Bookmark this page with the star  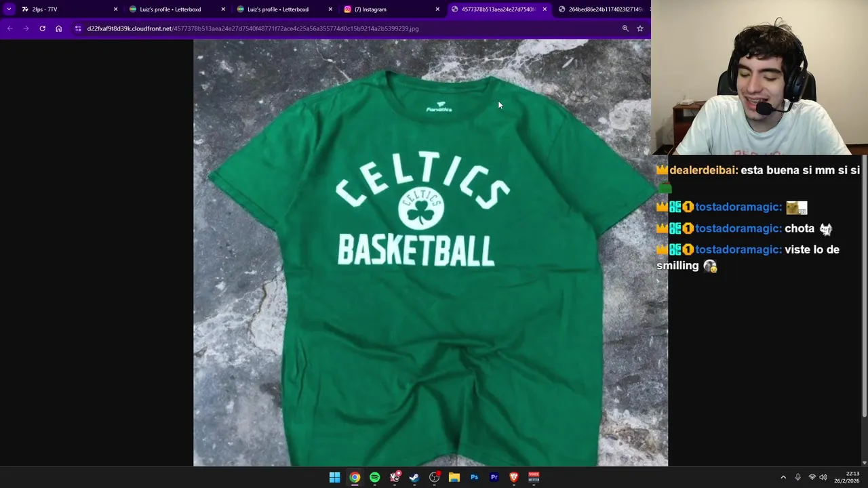639,28
